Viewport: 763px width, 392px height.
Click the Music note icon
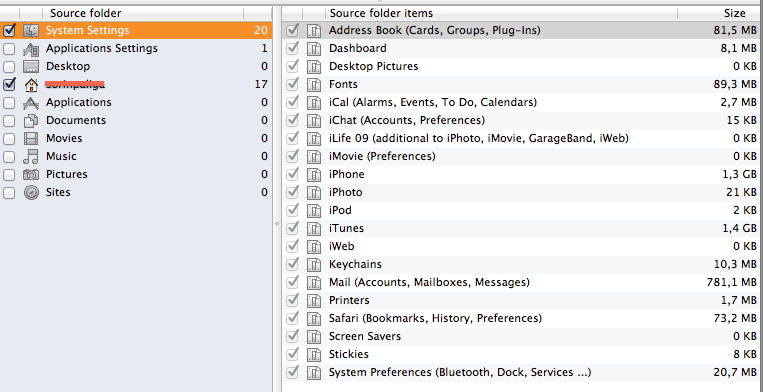[x=31, y=156]
